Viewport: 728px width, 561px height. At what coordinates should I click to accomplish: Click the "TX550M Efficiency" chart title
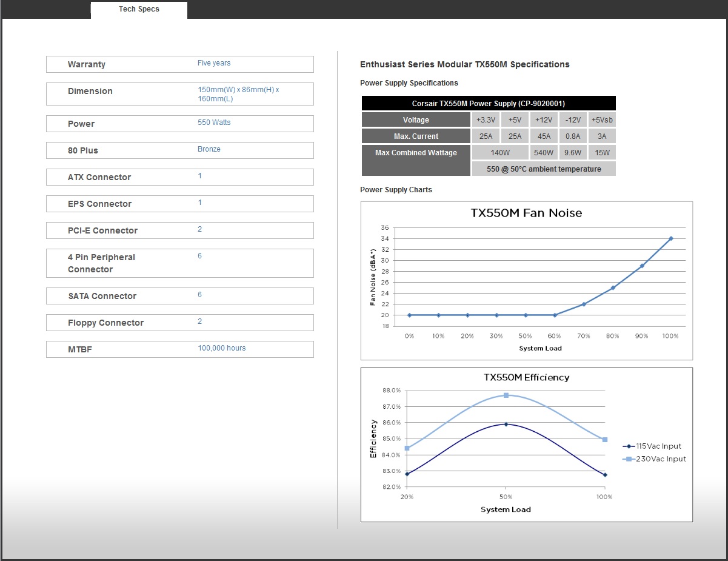(x=527, y=377)
